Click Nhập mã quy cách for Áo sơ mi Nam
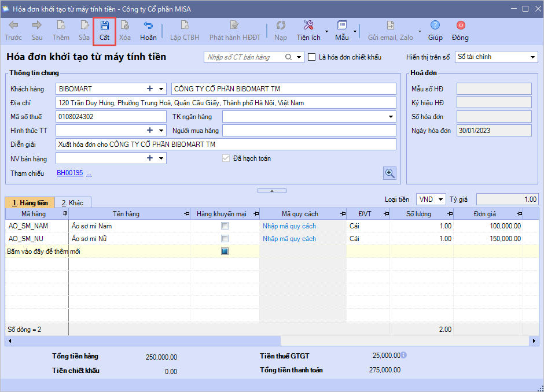Screen dimensions: 544x392 (x=289, y=226)
